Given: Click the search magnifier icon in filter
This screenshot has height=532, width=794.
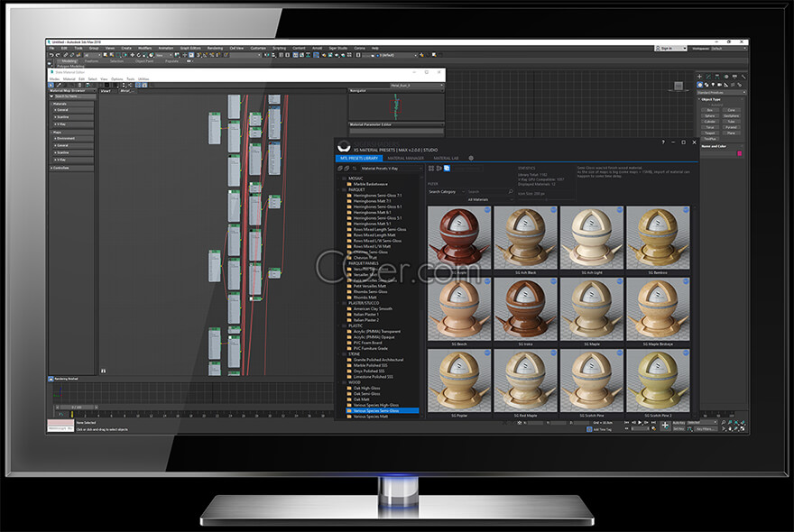Looking at the screenshot, I should (511, 191).
